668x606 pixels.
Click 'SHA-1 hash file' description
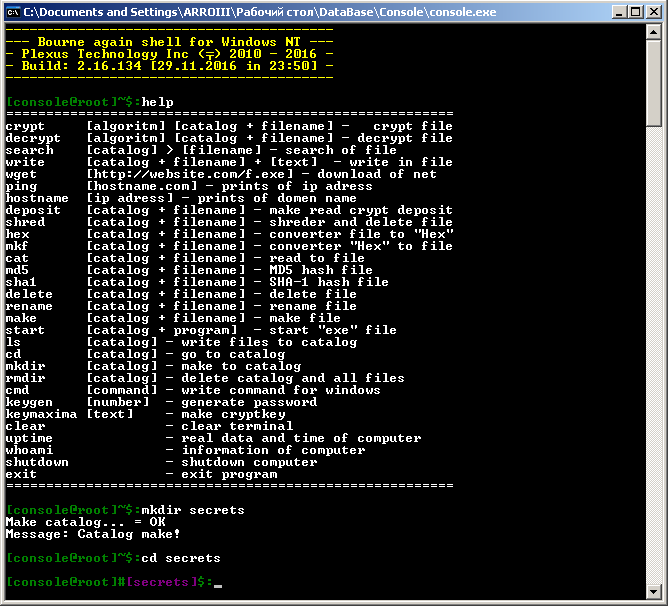[x=329, y=282]
